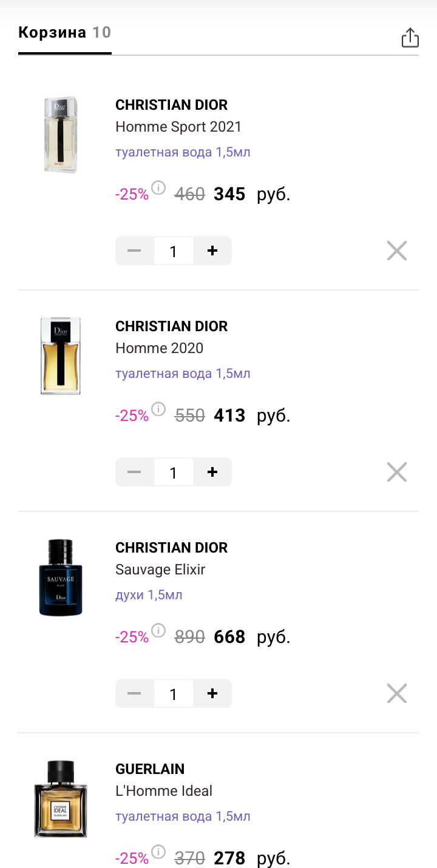Increase Homme Sport 2021 quantity
The height and width of the screenshot is (868, 437).
pyautogui.click(x=212, y=251)
